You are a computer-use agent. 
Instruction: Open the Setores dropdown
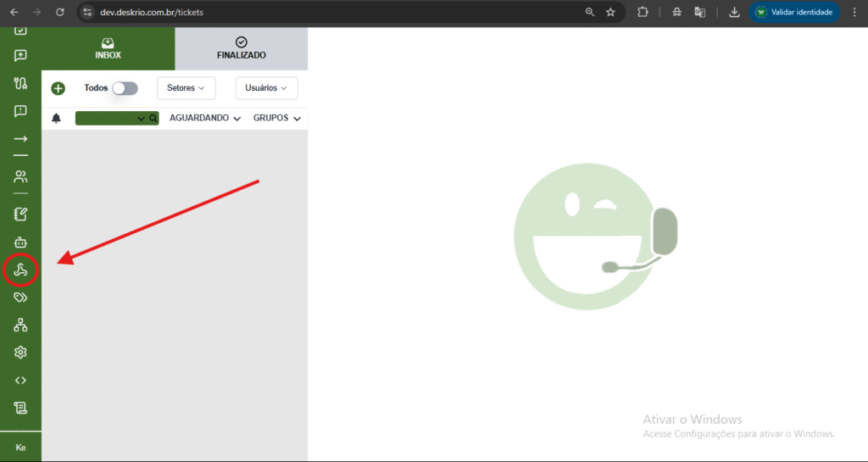tap(186, 88)
